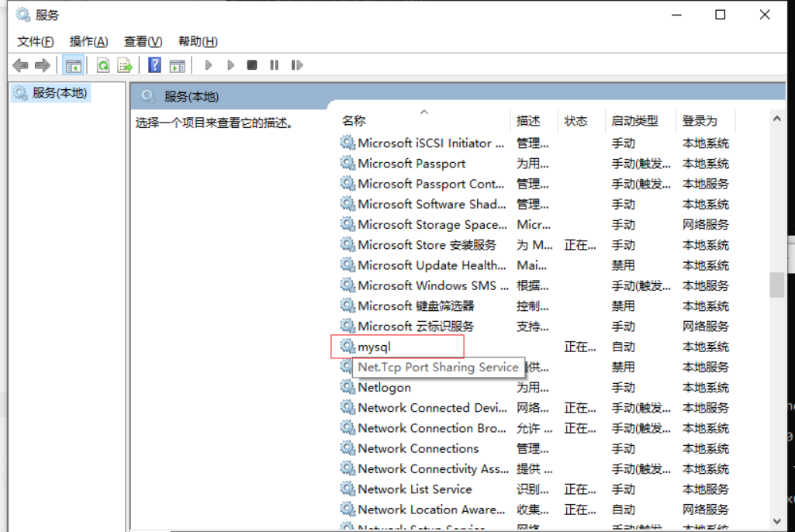Select Network Connected Devi... service

point(433,408)
